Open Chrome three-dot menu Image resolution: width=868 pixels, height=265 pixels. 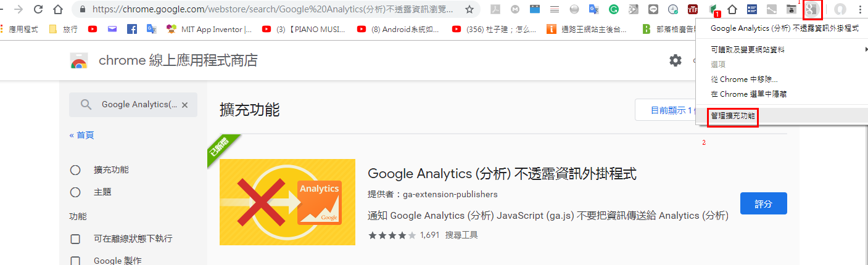[x=860, y=9]
